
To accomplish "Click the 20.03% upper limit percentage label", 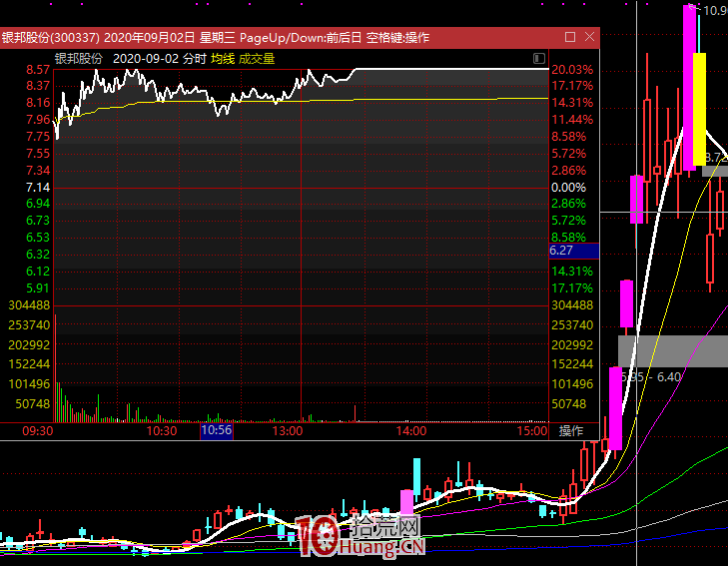I will pos(572,70).
